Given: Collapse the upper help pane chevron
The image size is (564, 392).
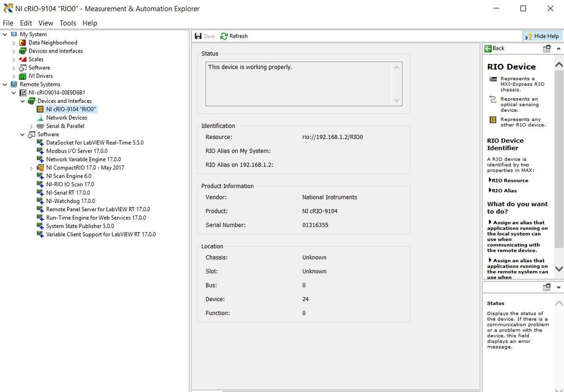Looking at the screenshot, I should [558, 49].
